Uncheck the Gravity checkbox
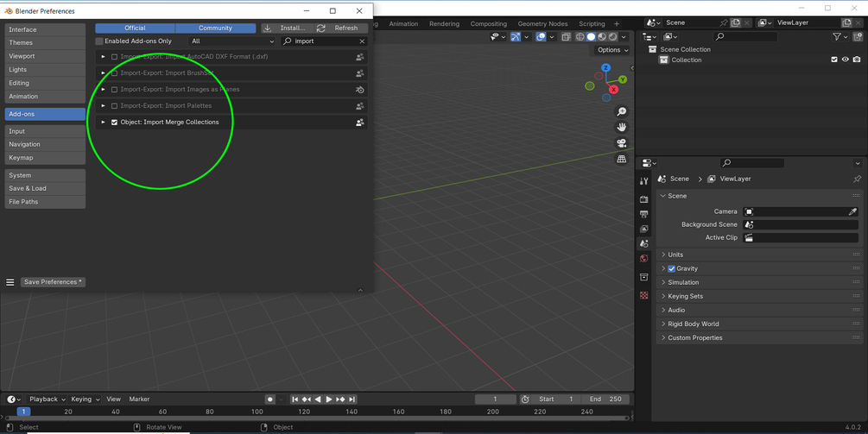 point(671,268)
